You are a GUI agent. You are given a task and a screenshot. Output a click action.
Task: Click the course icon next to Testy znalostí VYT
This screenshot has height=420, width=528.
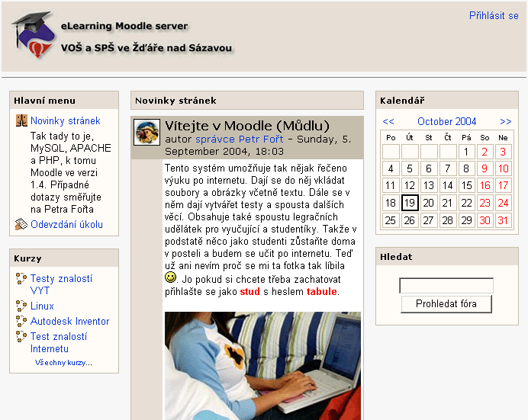click(21, 278)
